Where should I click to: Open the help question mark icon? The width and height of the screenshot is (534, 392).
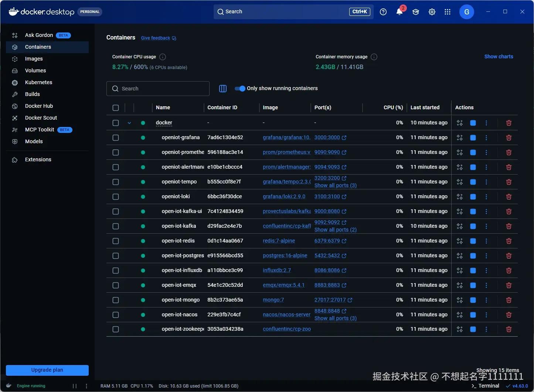(383, 12)
